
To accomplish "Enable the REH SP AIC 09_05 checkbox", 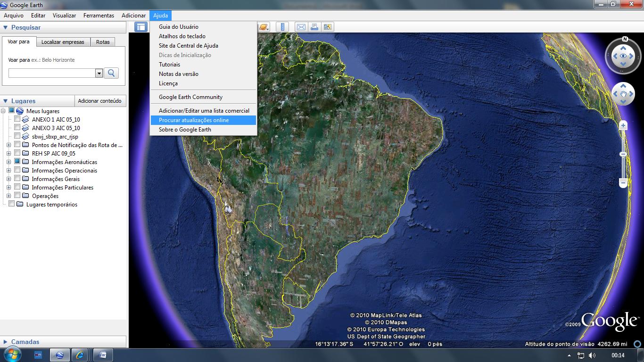I will (17, 153).
